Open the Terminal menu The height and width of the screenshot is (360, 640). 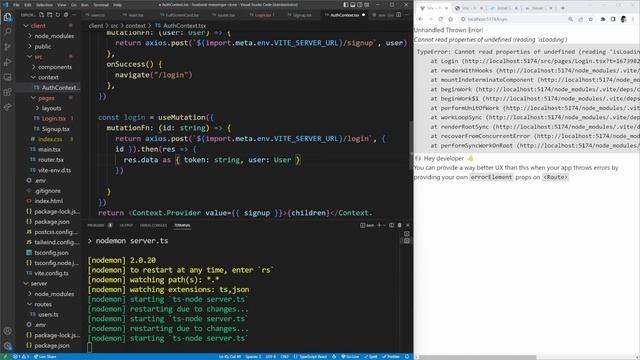[100, 5]
